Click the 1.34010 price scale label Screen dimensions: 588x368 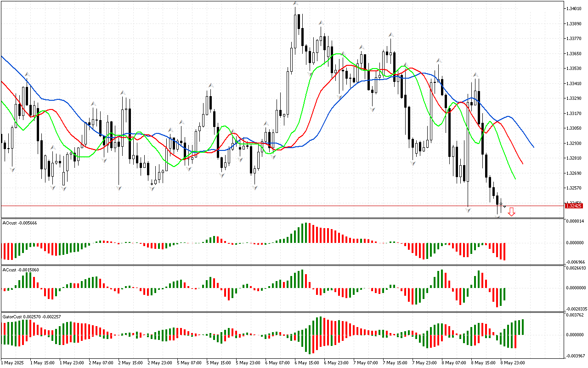coord(574,9)
